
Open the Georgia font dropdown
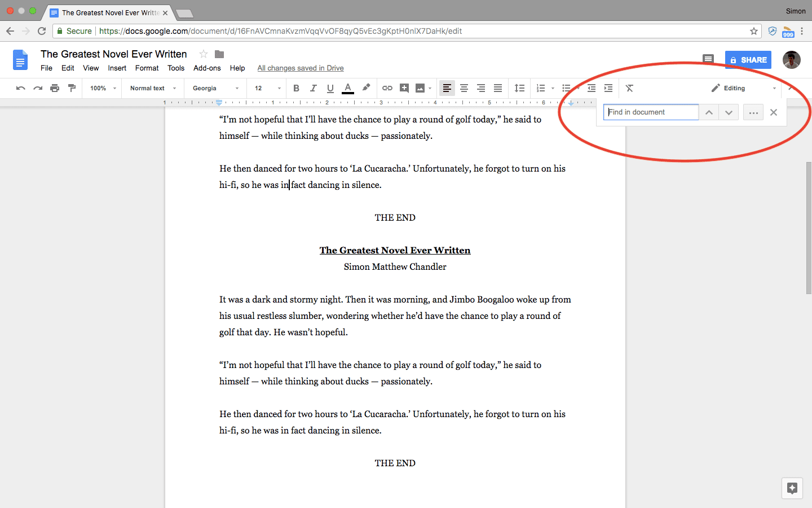[215, 88]
